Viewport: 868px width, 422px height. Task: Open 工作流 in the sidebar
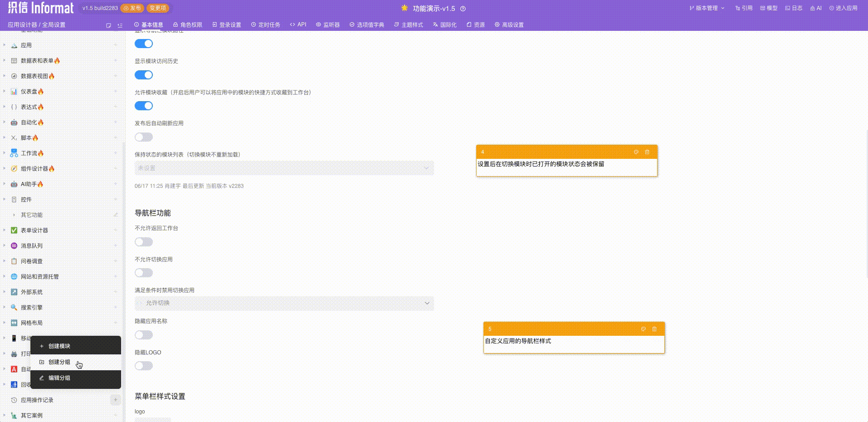click(29, 153)
